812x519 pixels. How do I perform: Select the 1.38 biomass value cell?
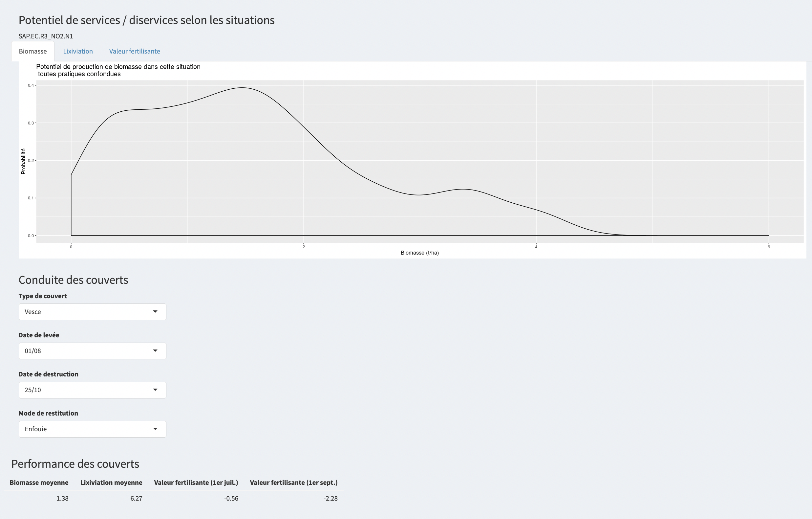(62, 498)
